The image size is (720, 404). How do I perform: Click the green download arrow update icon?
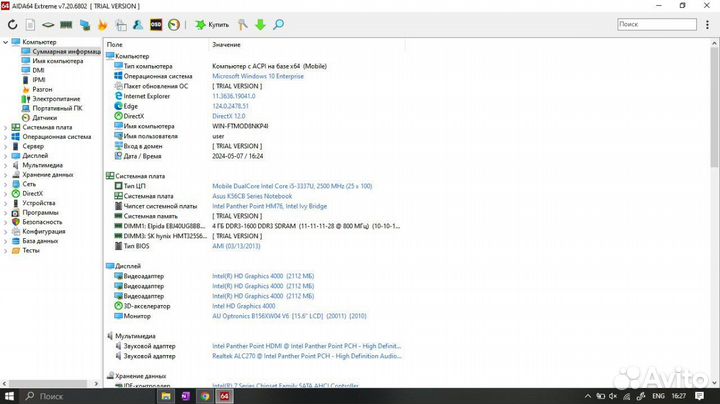point(260,25)
